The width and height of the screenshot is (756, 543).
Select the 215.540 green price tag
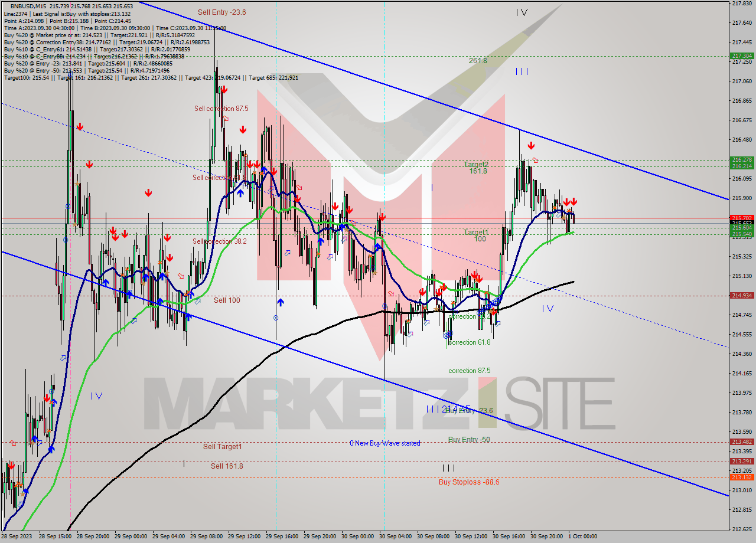tap(742, 234)
